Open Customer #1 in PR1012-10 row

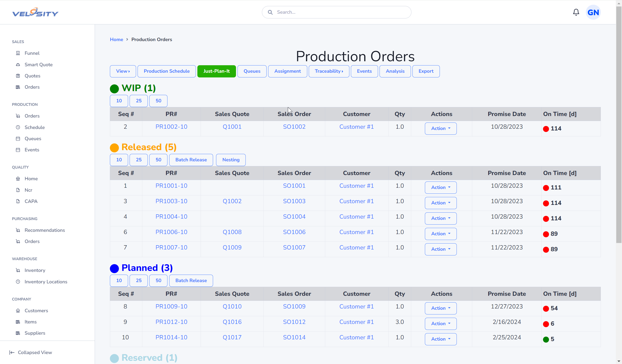(x=356, y=322)
